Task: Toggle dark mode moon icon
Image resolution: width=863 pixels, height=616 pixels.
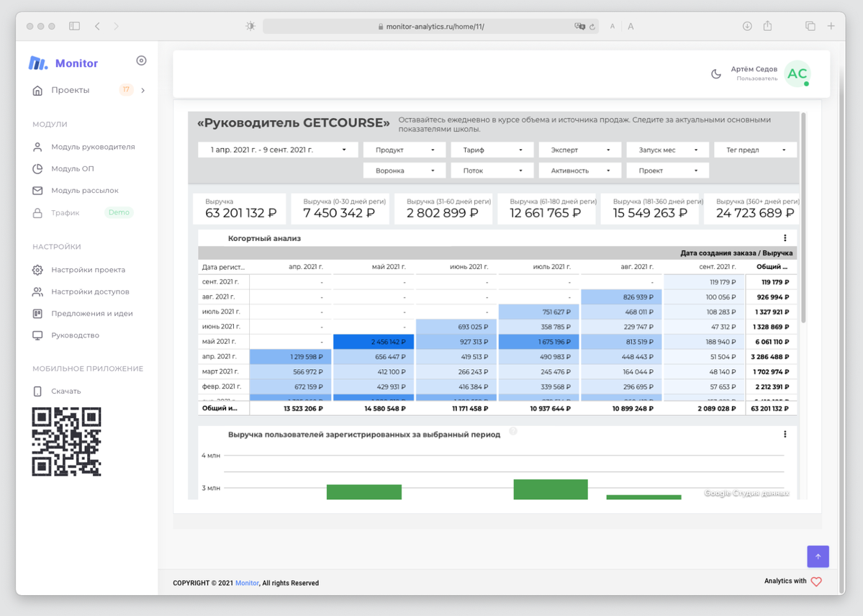Action: pyautogui.click(x=716, y=74)
